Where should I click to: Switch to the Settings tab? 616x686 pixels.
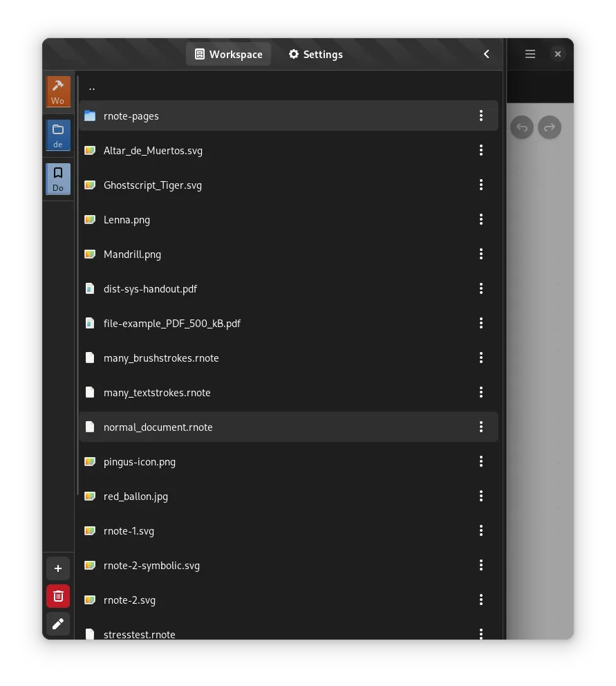(x=315, y=54)
